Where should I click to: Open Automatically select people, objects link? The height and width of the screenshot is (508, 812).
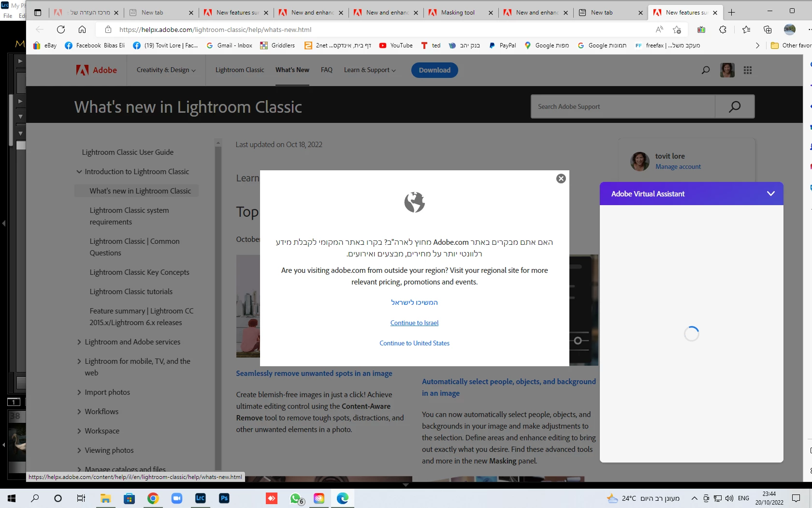509,387
